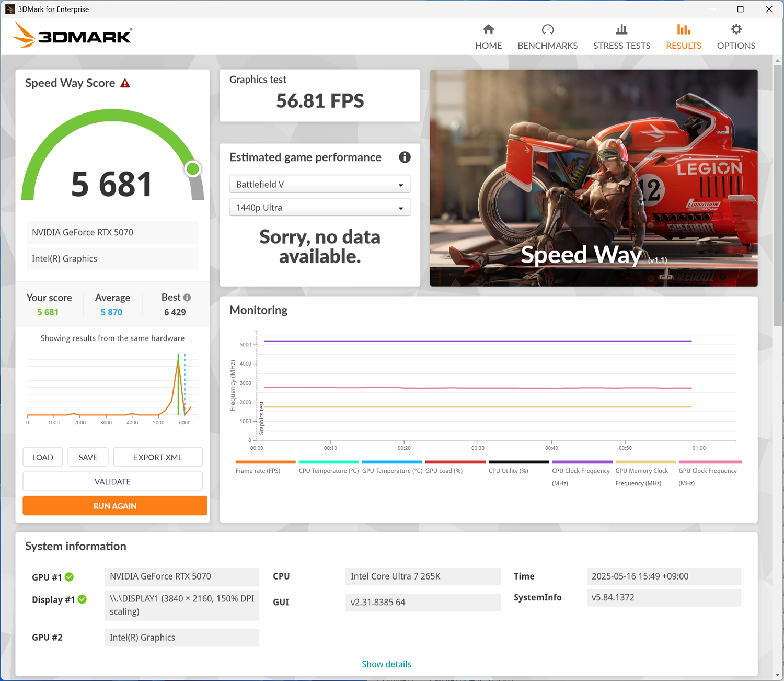Screen dimensions: 784x681
Task: Open the Battlefield V game dropdown
Action: (x=320, y=184)
